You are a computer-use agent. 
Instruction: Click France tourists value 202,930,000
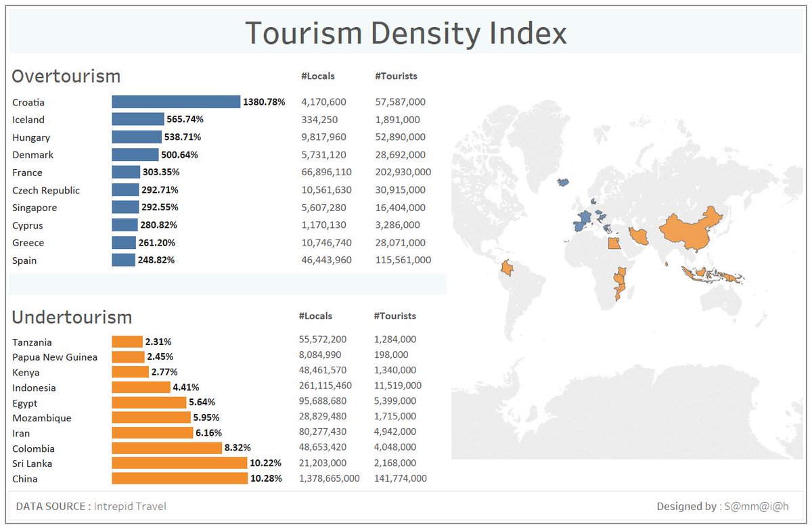pyautogui.click(x=403, y=172)
